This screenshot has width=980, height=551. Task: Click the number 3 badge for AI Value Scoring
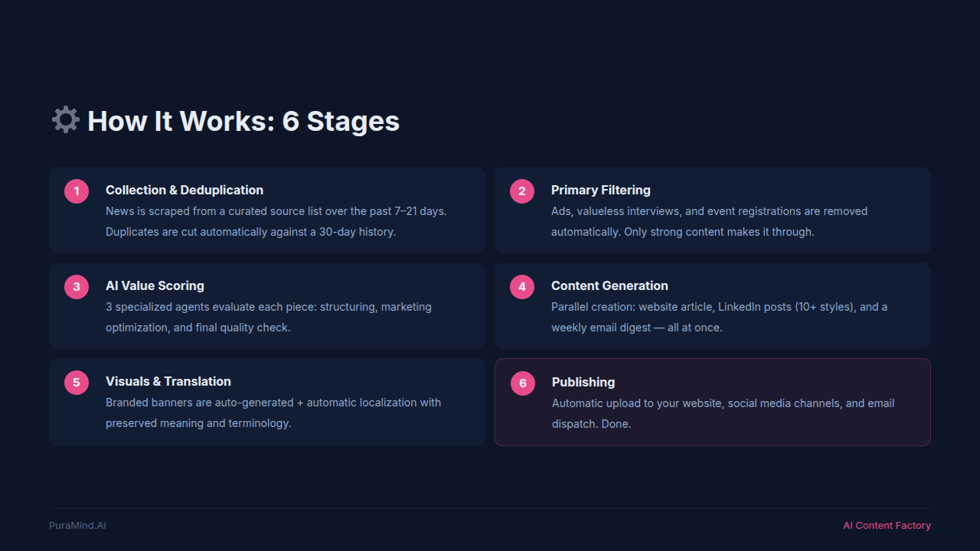(77, 286)
